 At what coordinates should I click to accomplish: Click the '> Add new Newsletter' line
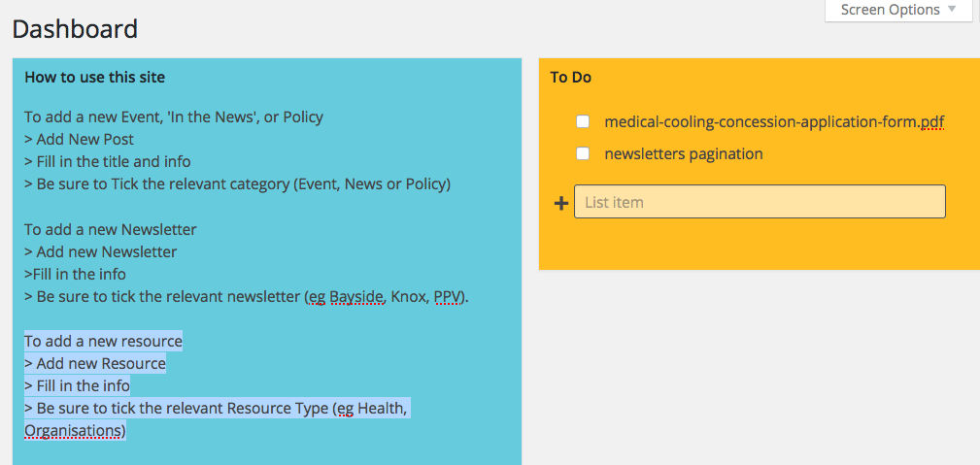pos(101,252)
